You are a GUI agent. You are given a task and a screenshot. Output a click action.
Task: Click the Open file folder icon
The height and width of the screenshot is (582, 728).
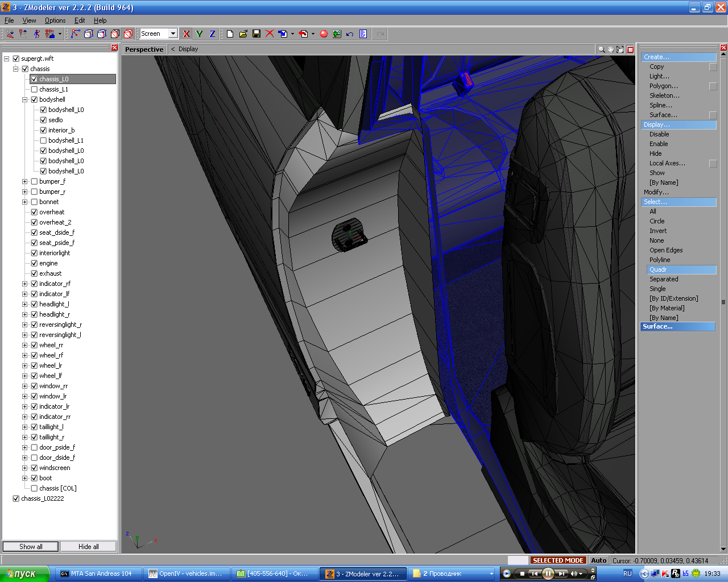[x=243, y=34]
